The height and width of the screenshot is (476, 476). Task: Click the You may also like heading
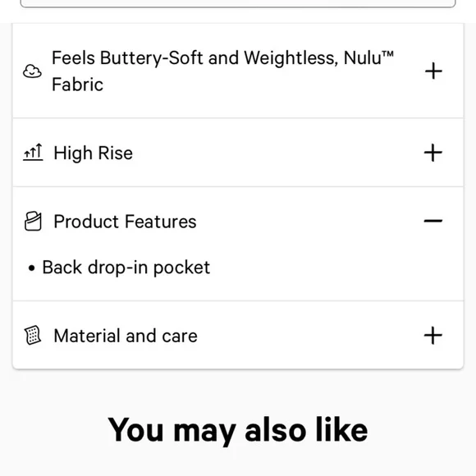[238, 431]
